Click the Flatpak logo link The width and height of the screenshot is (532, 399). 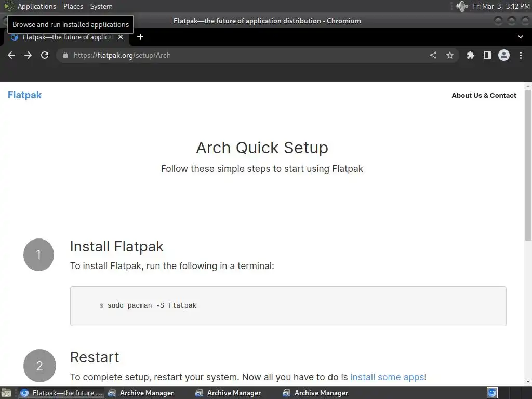click(x=25, y=95)
